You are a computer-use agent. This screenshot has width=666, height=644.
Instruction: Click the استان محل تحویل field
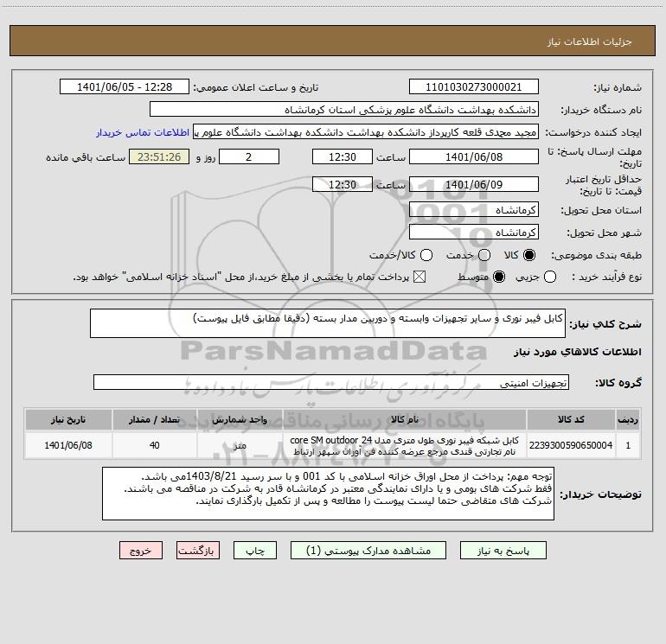coord(474,210)
